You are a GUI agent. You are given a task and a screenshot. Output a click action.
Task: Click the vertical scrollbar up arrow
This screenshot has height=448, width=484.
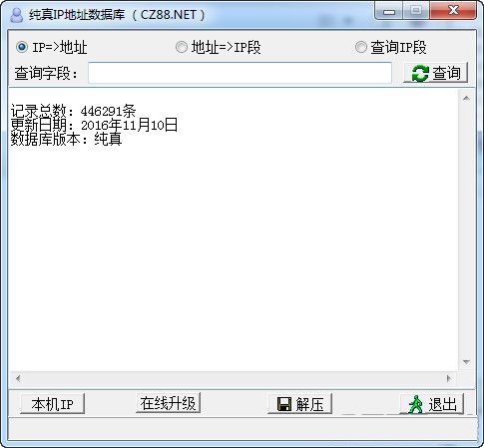466,98
